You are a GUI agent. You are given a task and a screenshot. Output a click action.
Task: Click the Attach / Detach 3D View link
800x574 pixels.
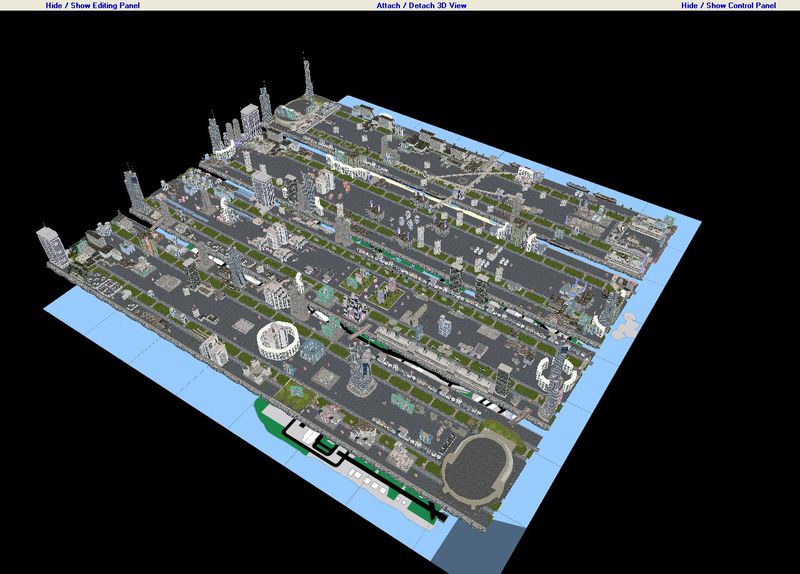[x=421, y=5]
